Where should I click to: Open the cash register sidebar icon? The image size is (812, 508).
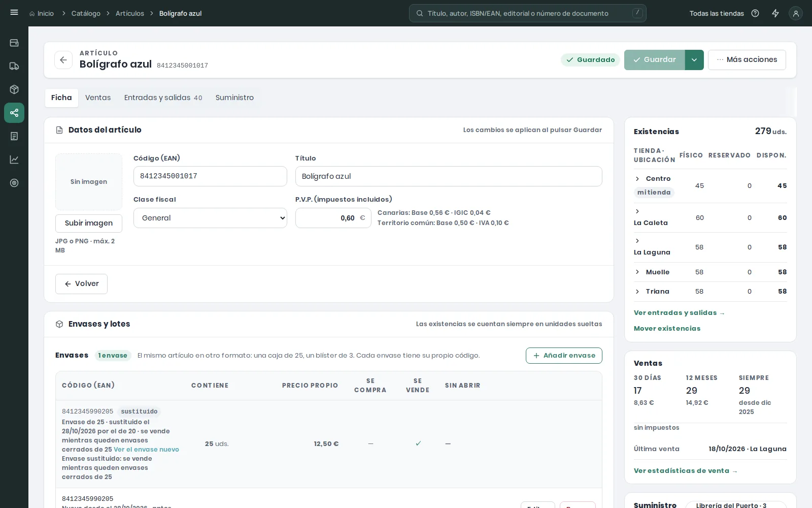tap(14, 43)
